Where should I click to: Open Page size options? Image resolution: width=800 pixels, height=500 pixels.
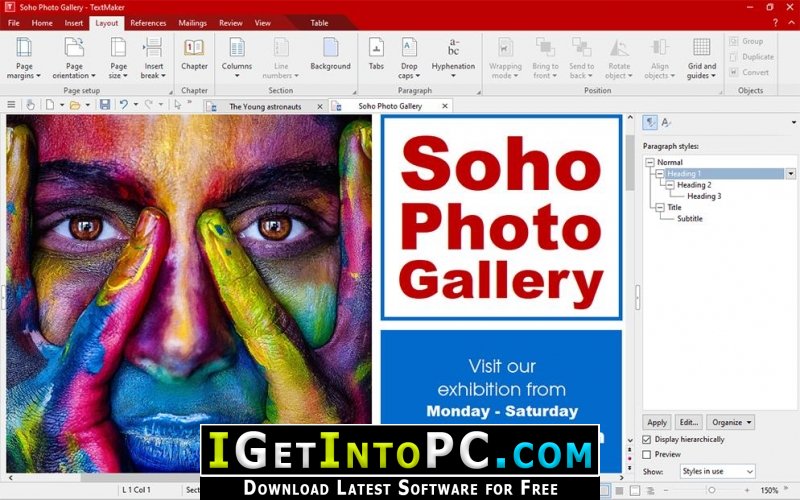(x=118, y=59)
